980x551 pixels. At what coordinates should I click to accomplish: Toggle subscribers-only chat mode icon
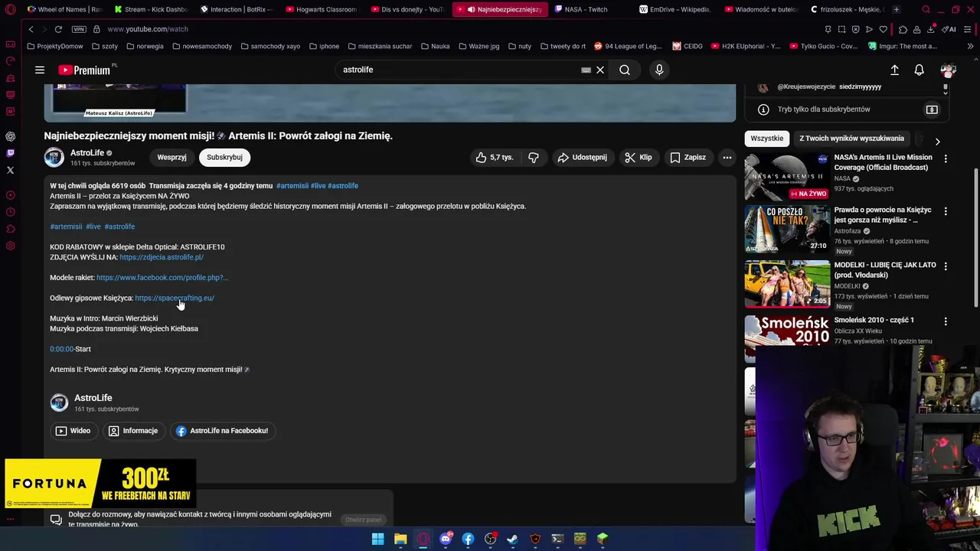(x=932, y=109)
